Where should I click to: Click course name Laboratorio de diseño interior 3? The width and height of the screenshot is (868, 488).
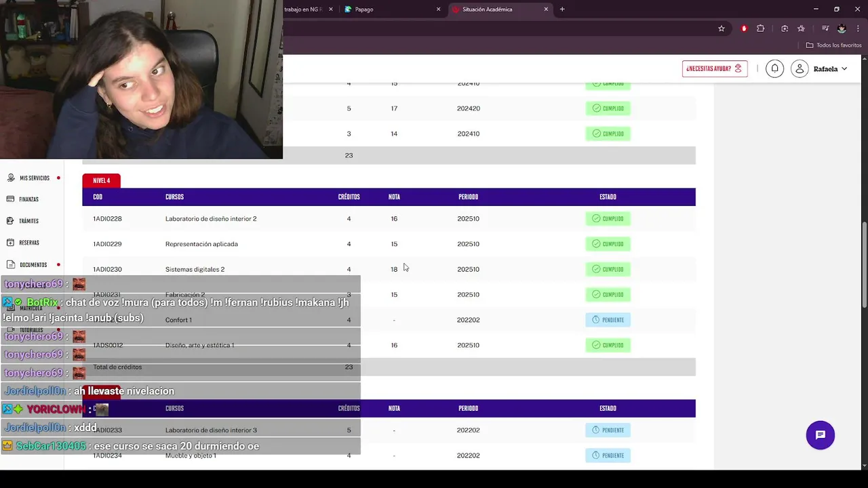coord(211,430)
